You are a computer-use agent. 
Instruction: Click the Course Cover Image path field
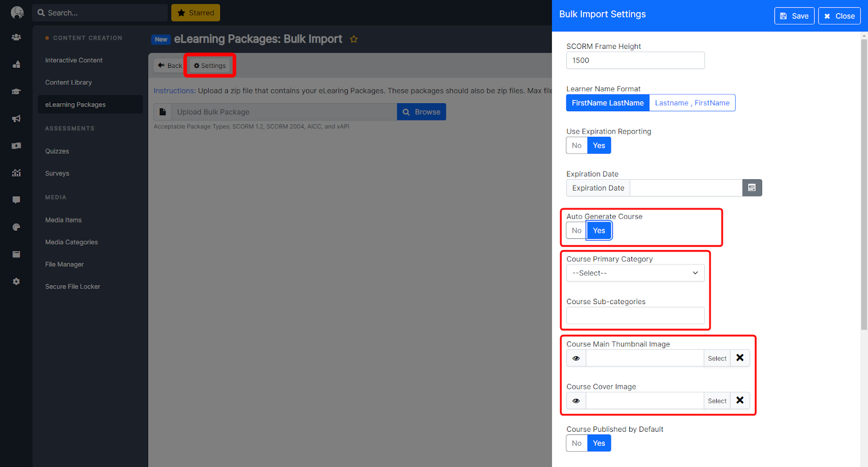pos(645,401)
